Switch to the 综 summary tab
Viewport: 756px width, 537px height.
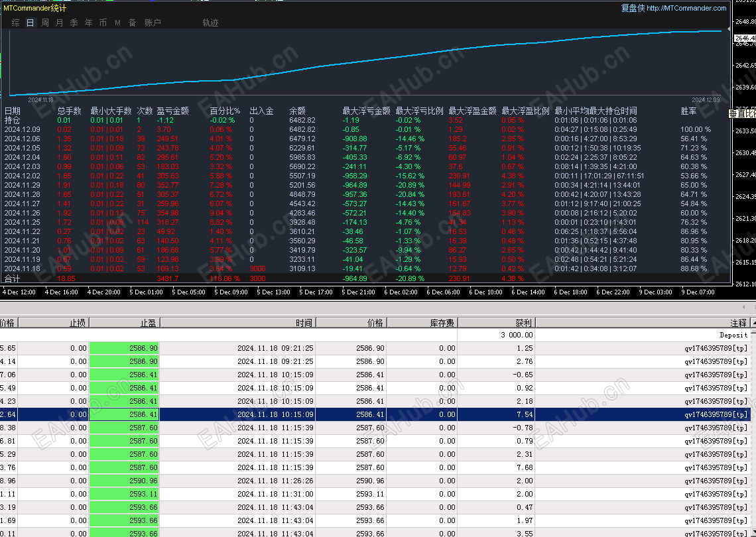[15, 23]
